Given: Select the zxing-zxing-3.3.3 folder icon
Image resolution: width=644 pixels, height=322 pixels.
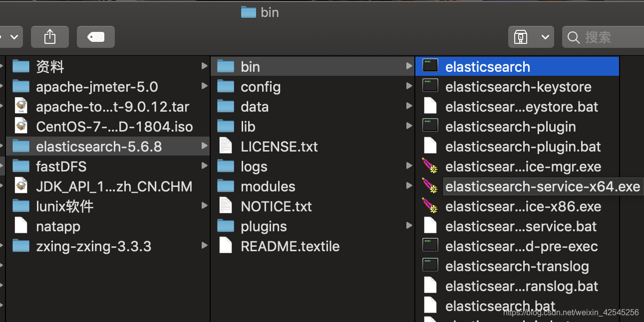Looking at the screenshot, I should pos(21,246).
